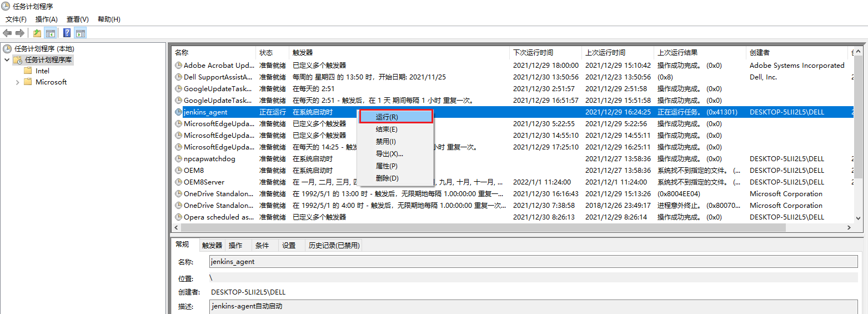This screenshot has width=868, height=314.
Task: Click clock icon beside Adobe Acrobat Upd... task
Action: click(178, 66)
